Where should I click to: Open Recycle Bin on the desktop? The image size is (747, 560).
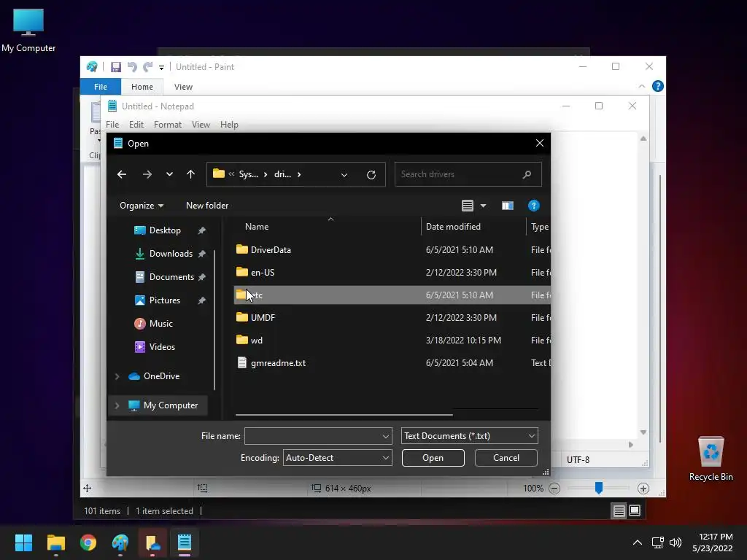click(711, 459)
